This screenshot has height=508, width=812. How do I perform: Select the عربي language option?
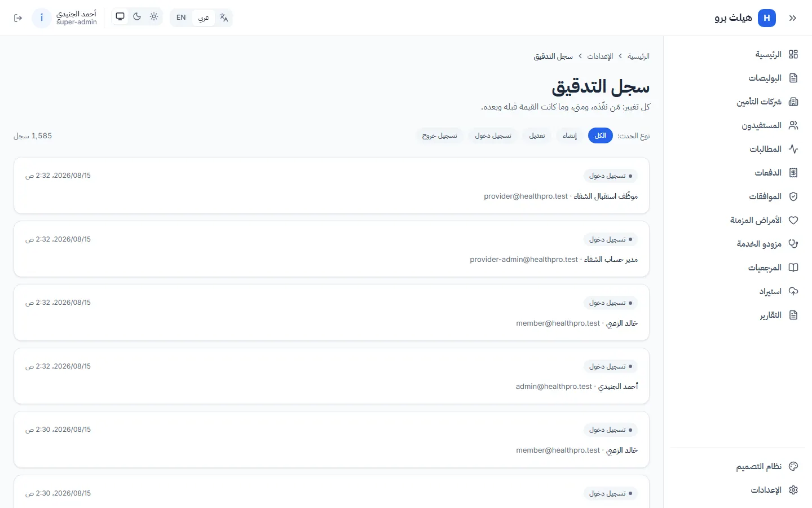[x=204, y=17]
